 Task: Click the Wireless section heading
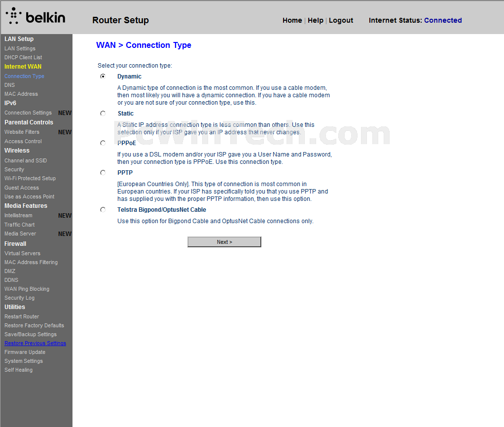[x=17, y=151]
